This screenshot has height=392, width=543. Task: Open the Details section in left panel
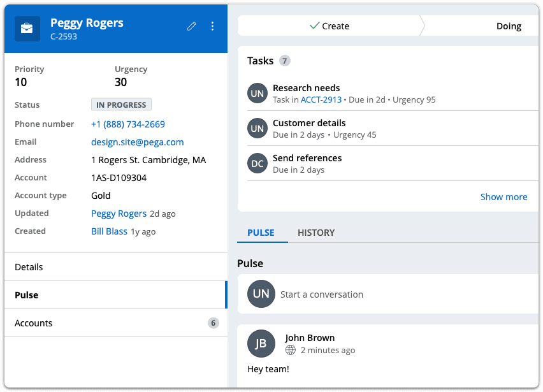click(116, 267)
